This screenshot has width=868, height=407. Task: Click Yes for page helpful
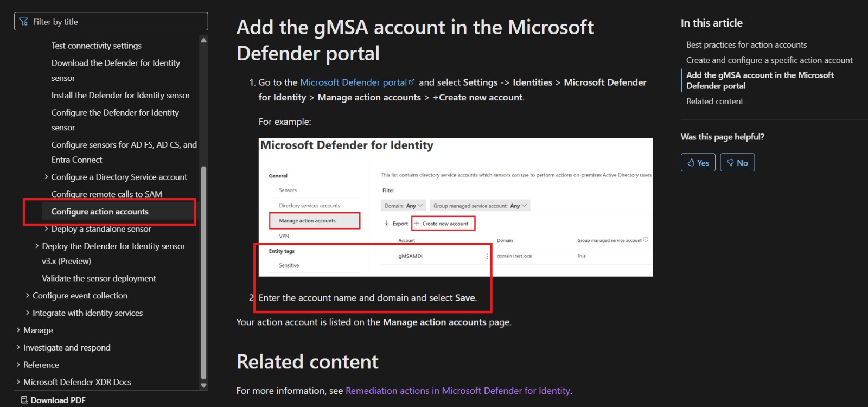pyautogui.click(x=698, y=163)
